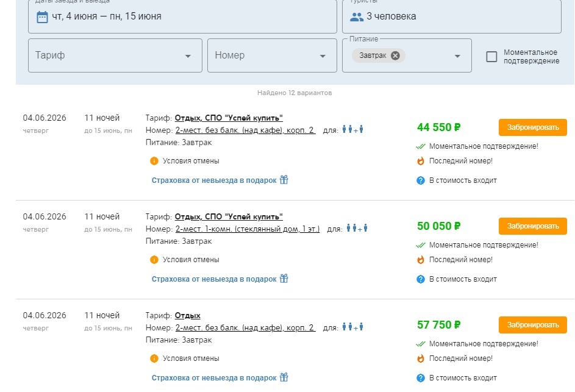This screenshot has width=575, height=392.
Task: Click flame icon in the 44 550 ₽ offer
Action: (x=421, y=161)
